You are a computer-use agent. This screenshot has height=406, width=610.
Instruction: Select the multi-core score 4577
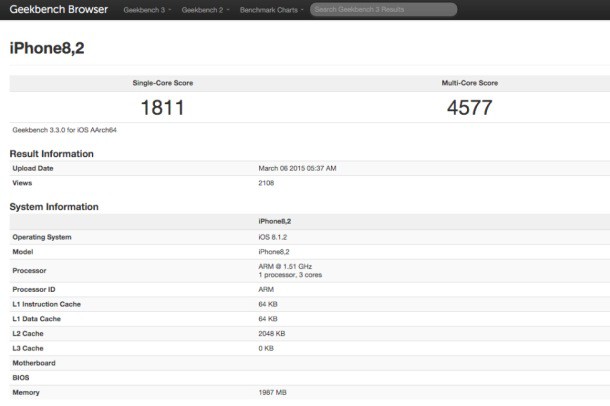tap(470, 108)
